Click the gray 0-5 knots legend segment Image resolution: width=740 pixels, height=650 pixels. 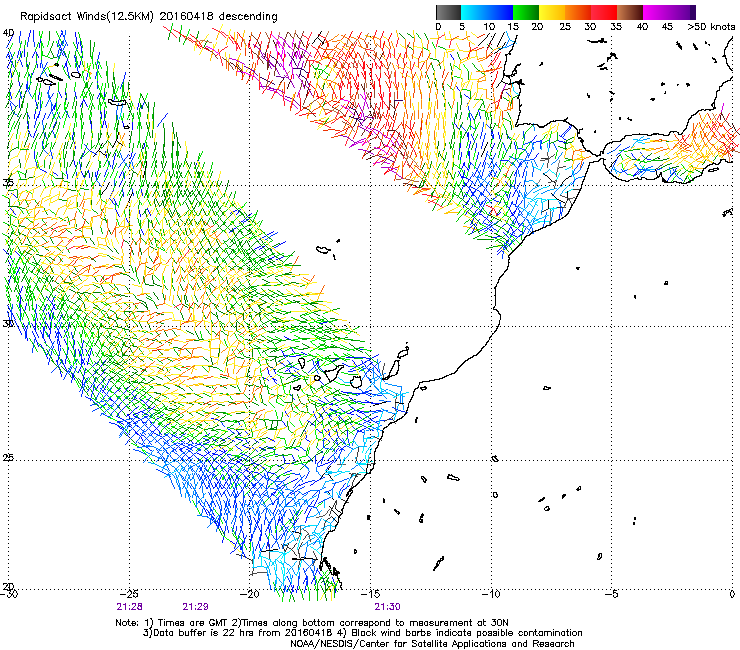click(448, 12)
